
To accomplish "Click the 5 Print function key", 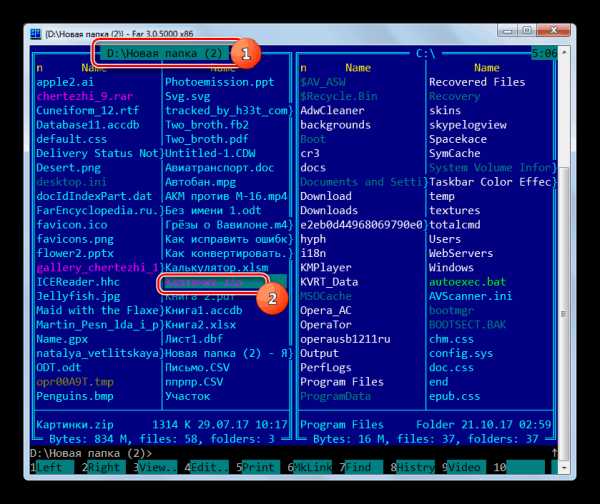I will pyautogui.click(x=258, y=467).
